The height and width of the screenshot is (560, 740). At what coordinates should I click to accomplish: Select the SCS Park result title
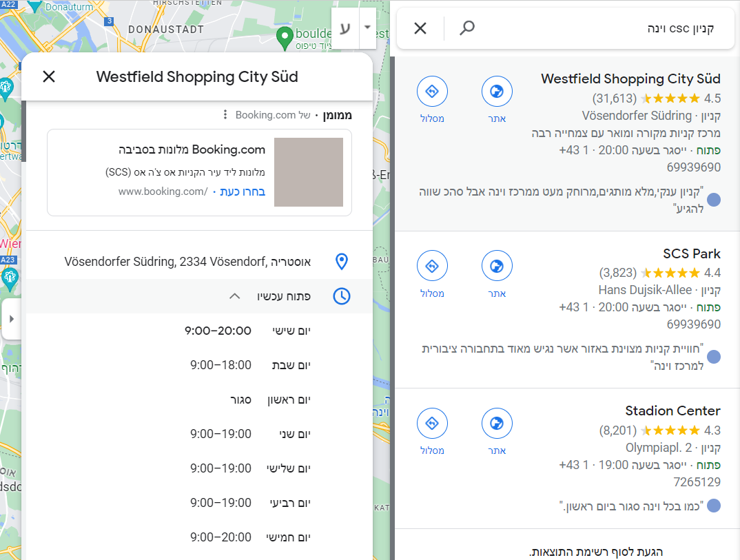(691, 253)
